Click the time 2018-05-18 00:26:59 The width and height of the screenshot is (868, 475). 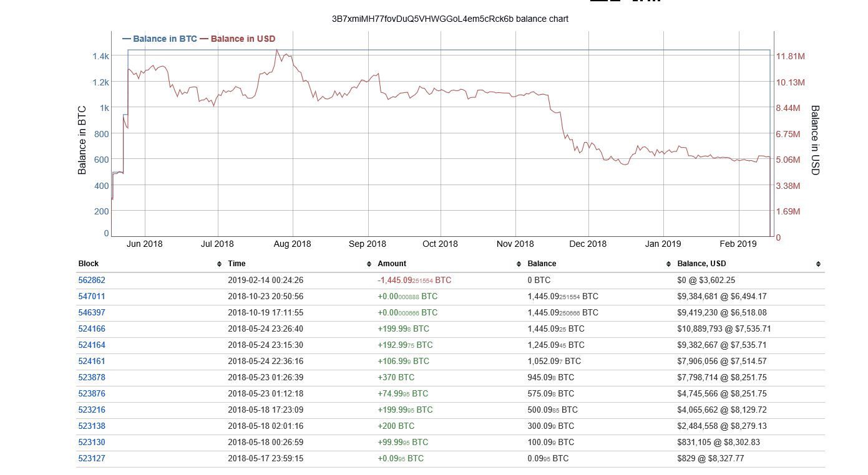266,443
